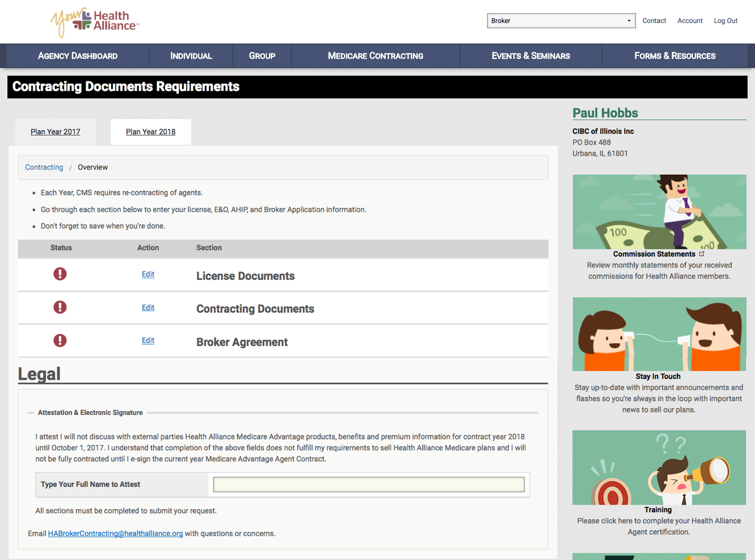Edit the Broker Agreement section
Viewport: 755px width, 560px height.
pyautogui.click(x=148, y=341)
